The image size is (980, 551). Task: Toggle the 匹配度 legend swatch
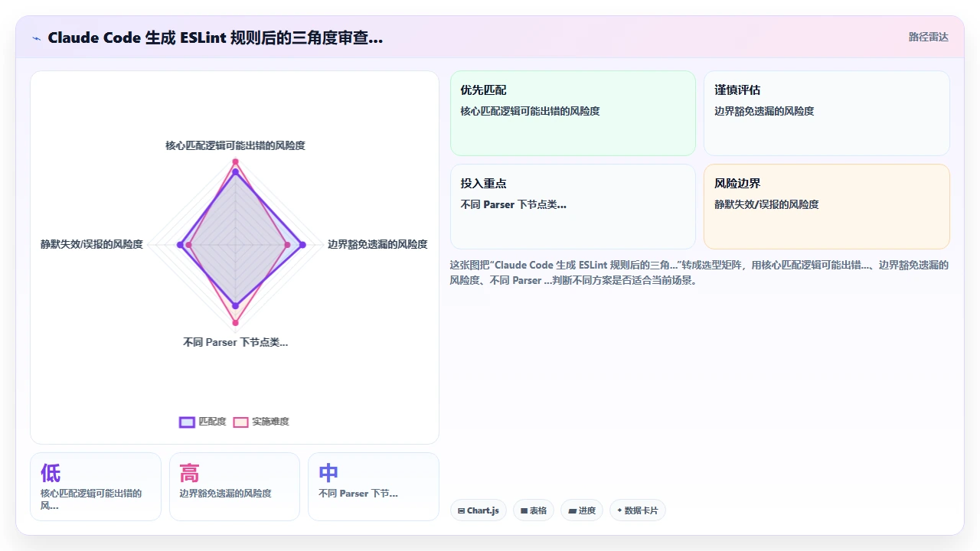187,422
